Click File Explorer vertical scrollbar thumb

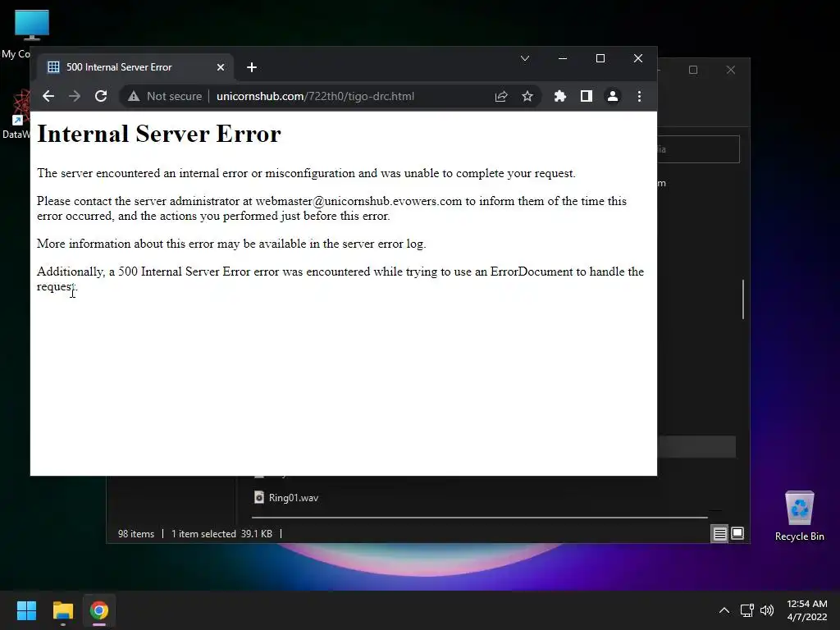tap(743, 299)
